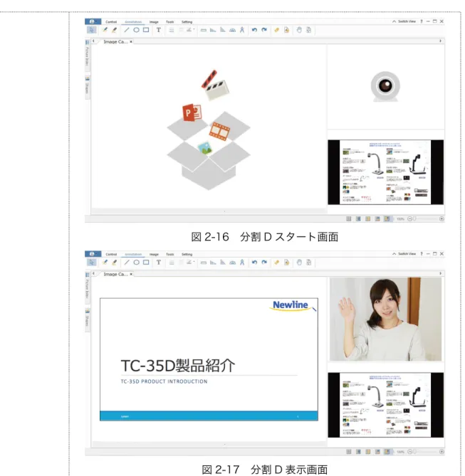Choose the highlighter tool in the スタート画面 window

coord(115,30)
